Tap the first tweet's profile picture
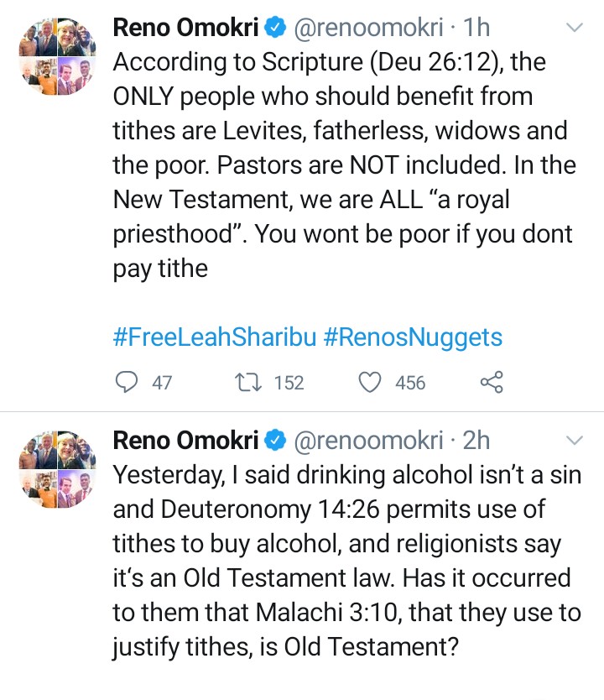Screen dimensions: 604x700 (58, 59)
